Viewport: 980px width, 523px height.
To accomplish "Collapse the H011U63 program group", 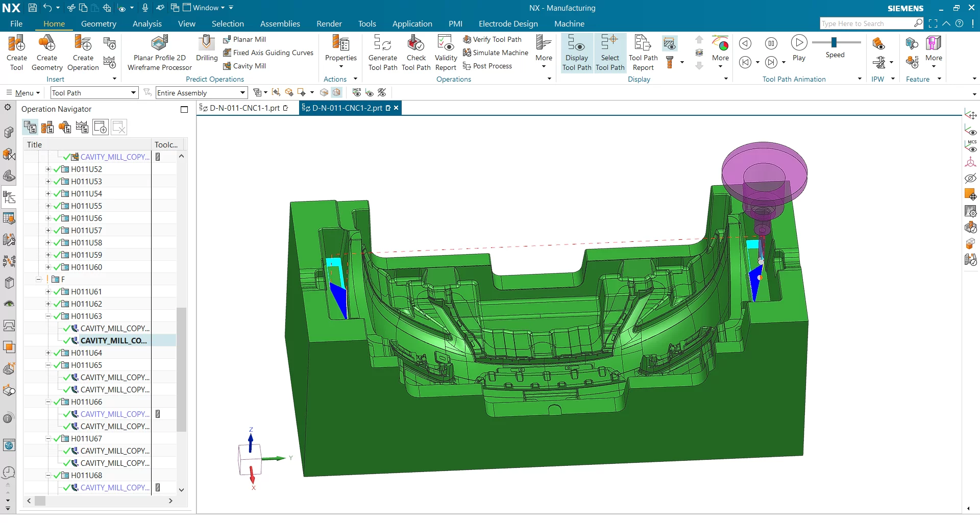I will [48, 316].
